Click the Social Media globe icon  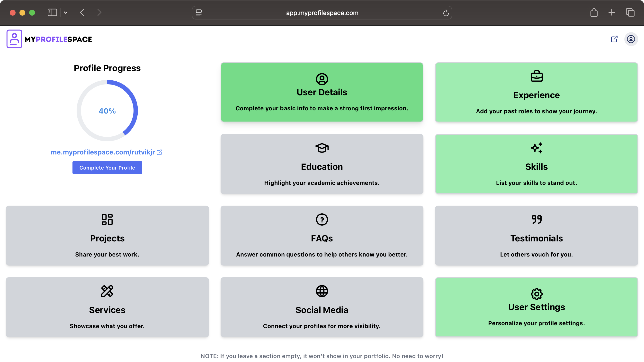click(x=322, y=291)
